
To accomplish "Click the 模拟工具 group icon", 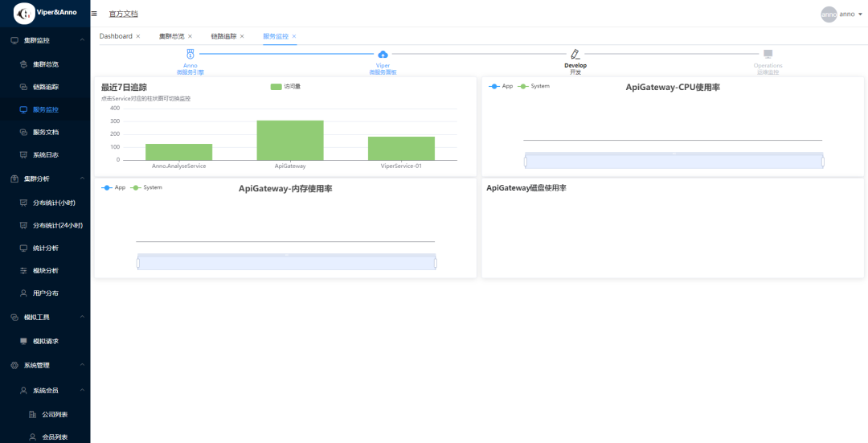I will [15, 318].
